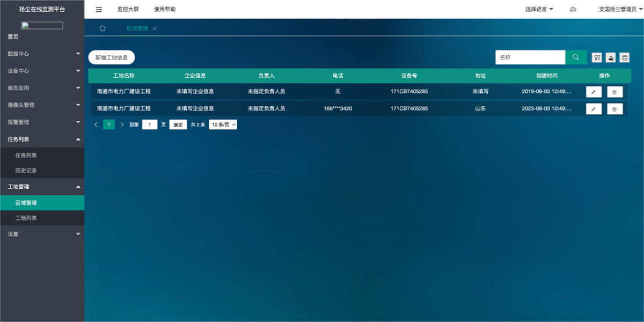This screenshot has width=644, height=322.
Task: Go to the home tab icon
Action: click(x=103, y=28)
